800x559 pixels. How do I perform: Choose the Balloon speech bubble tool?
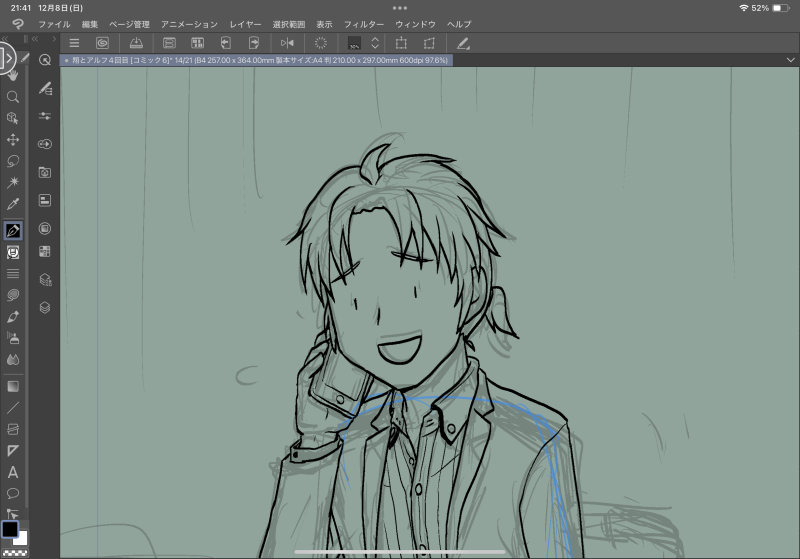(x=13, y=493)
